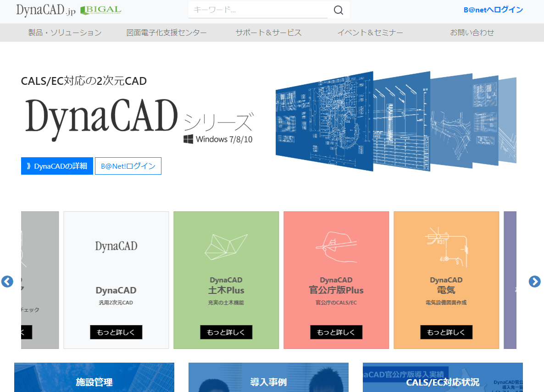Image resolution: width=544 pixels, height=392 pixels.
Task: Open details for DynaCAD 土木Plus
Action: point(226,332)
